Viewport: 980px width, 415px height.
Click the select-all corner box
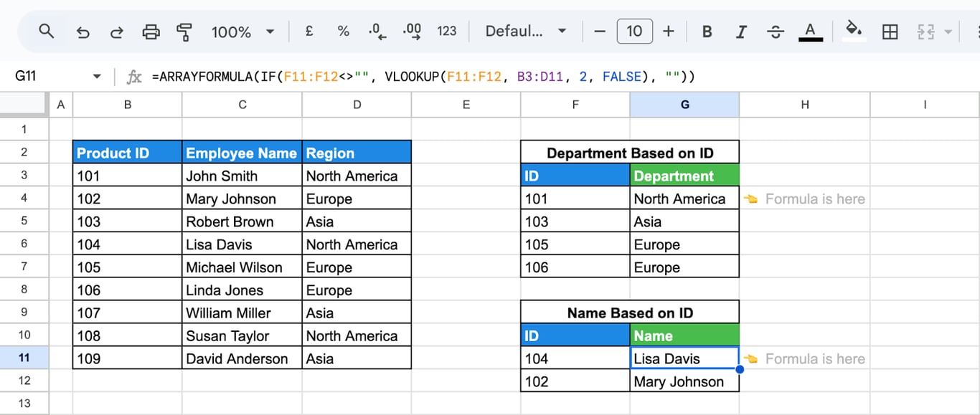click(24, 105)
